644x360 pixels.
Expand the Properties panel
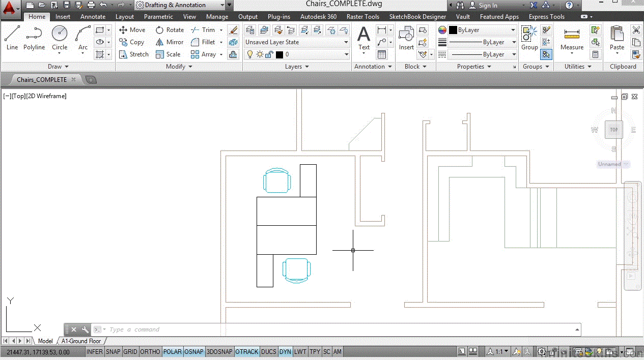click(474, 67)
